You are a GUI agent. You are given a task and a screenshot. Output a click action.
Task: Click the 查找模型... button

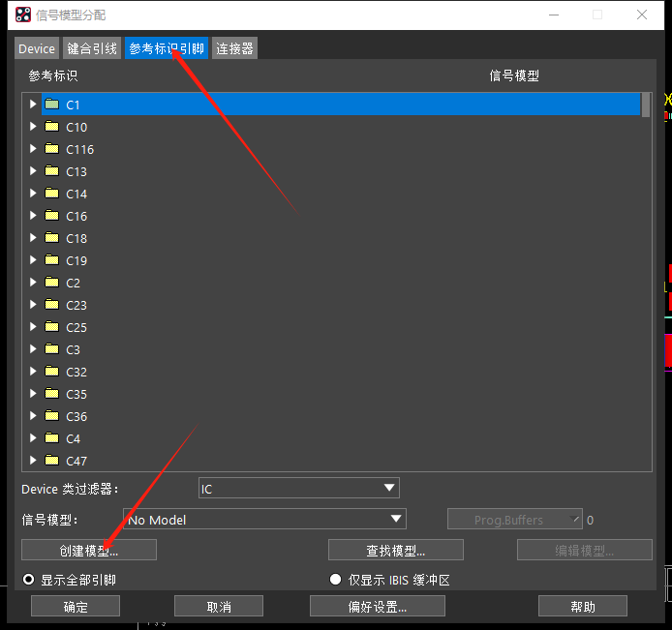(396, 550)
